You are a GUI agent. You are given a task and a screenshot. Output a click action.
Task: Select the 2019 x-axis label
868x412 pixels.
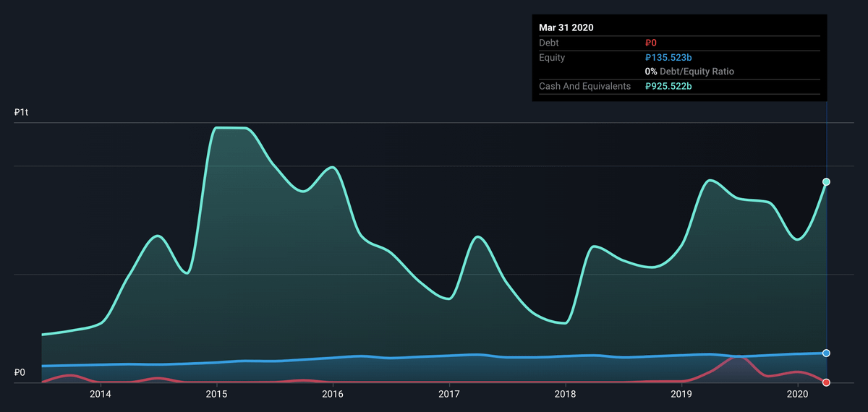click(681, 394)
